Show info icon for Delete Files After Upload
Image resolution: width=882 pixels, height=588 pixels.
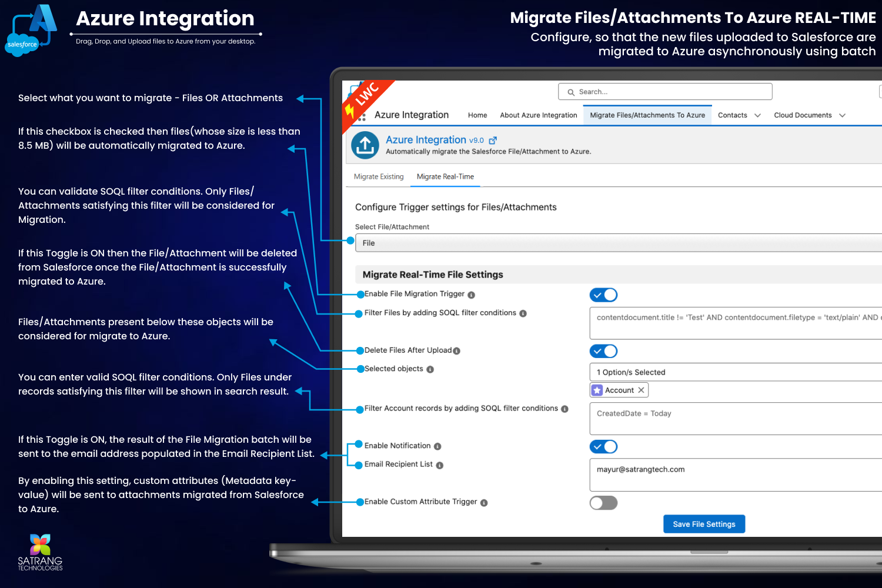[457, 351]
